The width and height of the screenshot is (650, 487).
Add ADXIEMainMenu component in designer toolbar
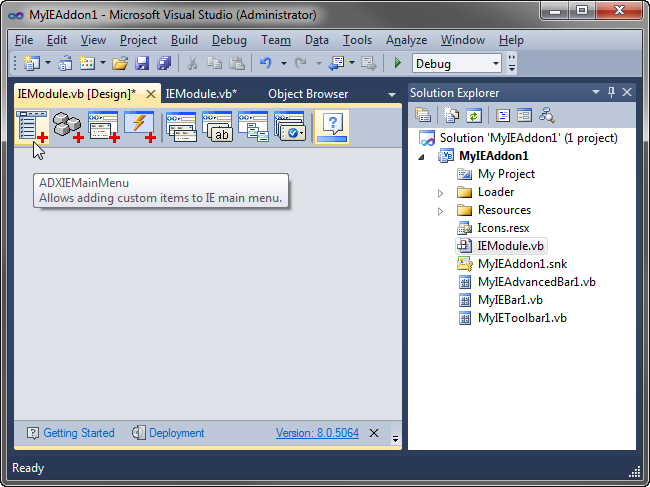pos(32,126)
